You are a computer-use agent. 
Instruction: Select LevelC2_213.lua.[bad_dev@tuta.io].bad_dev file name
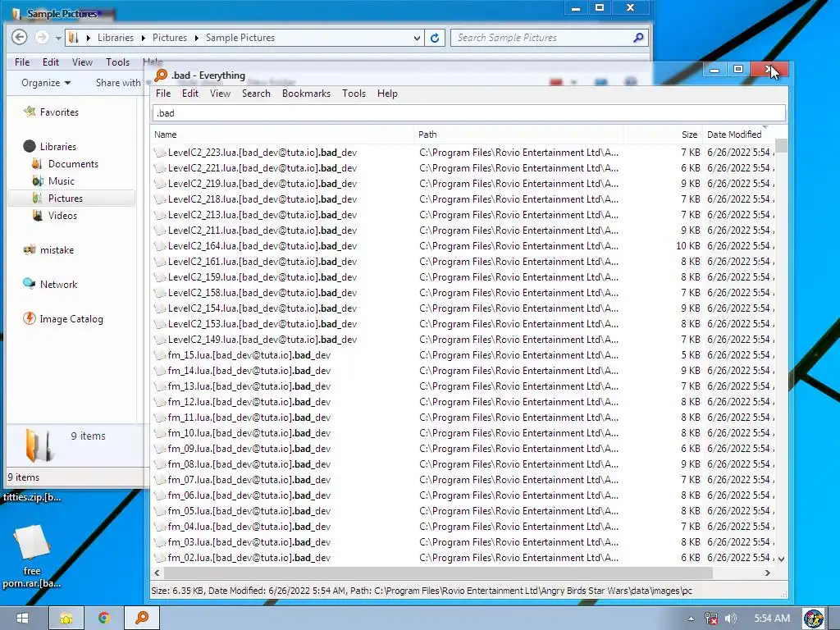[x=262, y=215]
